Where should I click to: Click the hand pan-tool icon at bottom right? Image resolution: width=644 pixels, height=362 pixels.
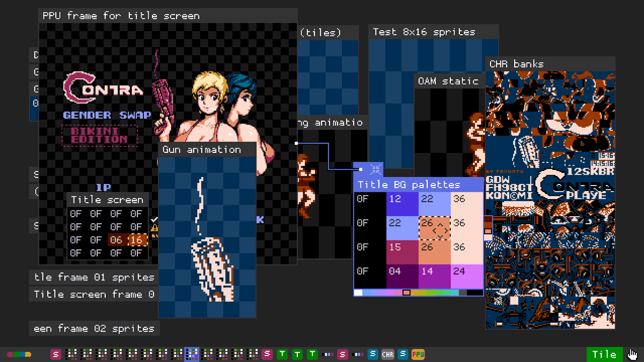click(633, 354)
